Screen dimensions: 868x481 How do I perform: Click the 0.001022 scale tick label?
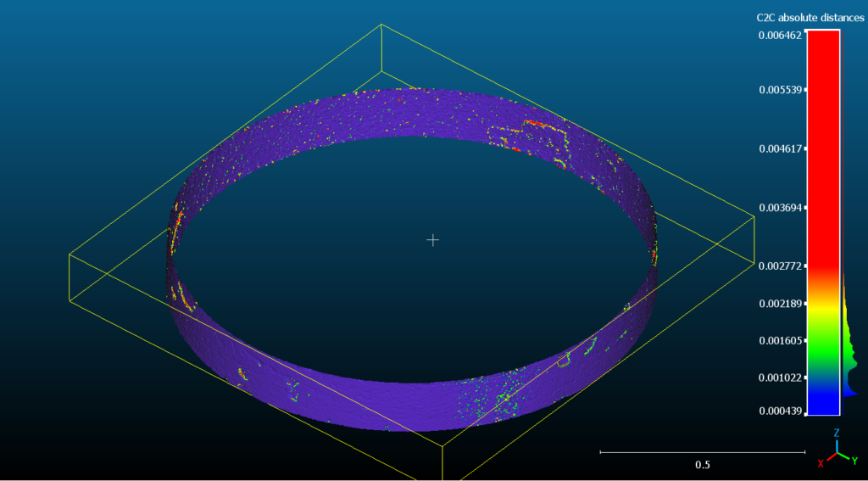pyautogui.click(x=779, y=378)
